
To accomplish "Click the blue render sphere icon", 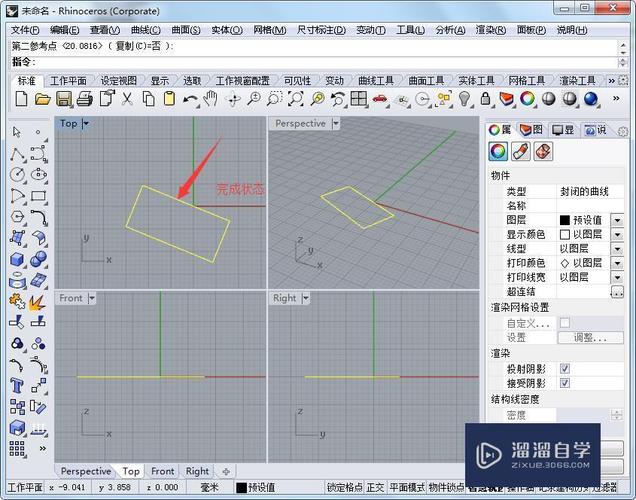I will (x=591, y=99).
